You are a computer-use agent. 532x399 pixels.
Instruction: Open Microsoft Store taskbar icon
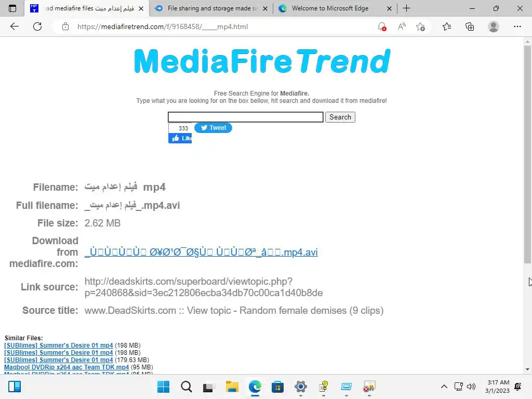tap(277, 387)
